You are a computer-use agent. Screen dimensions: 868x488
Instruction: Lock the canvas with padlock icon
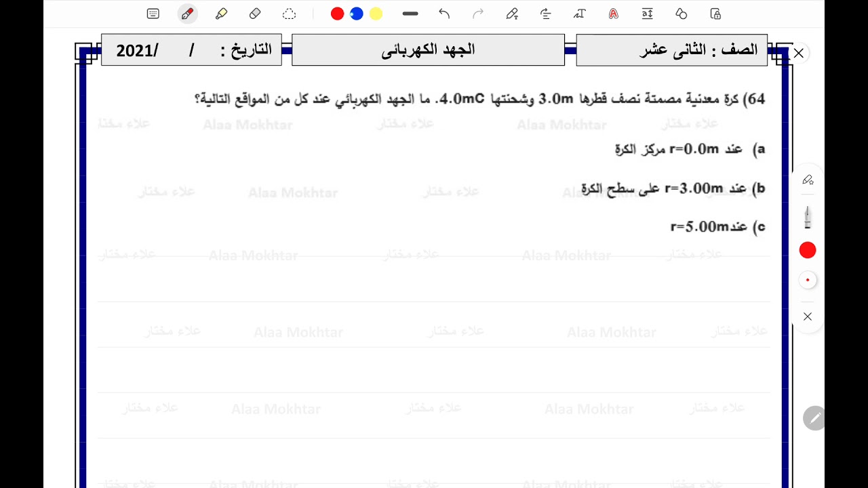pyautogui.click(x=715, y=14)
